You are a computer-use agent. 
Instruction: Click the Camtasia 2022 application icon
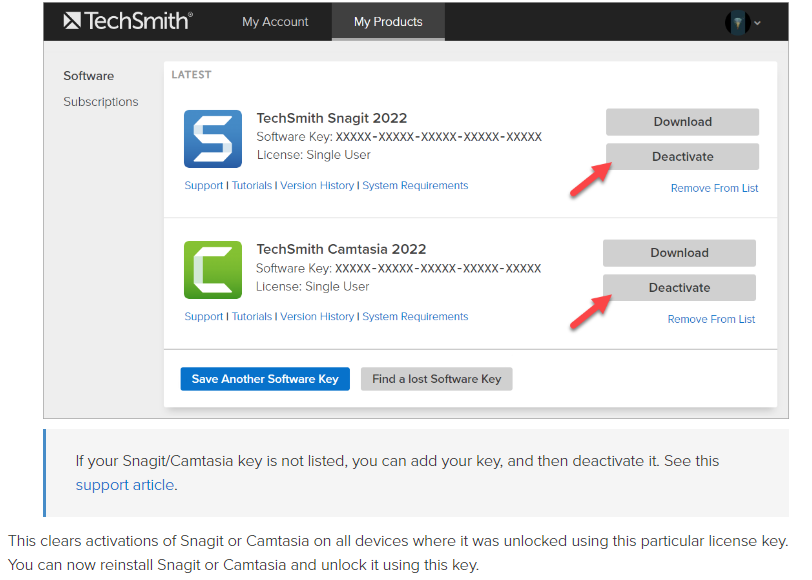tap(212, 271)
